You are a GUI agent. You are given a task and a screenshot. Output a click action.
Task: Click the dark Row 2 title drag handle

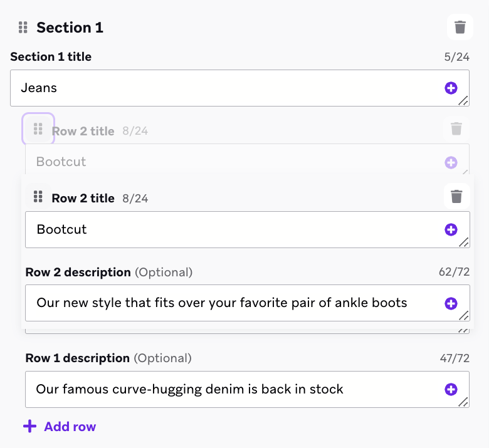pos(38,197)
